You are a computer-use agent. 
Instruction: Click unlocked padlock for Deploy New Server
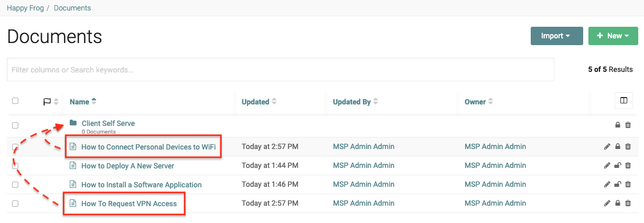[618, 166]
